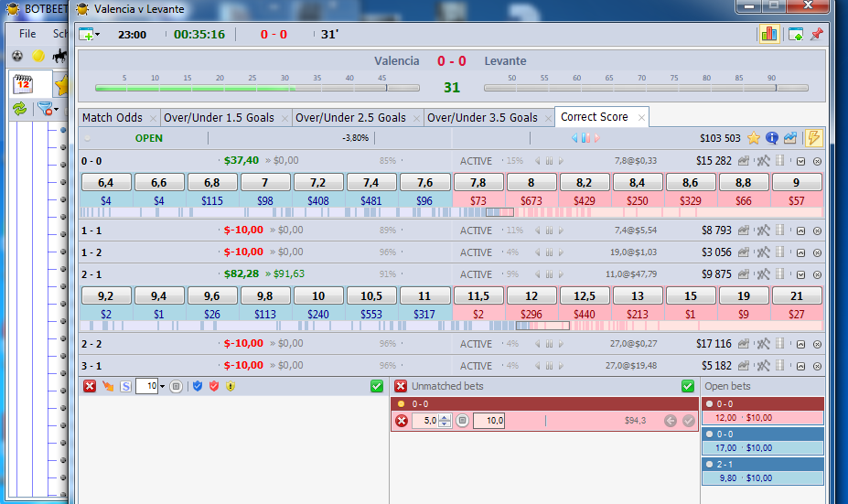This screenshot has width=848, height=504.
Task: Open the market chart icon next to info
Action: coord(790,138)
